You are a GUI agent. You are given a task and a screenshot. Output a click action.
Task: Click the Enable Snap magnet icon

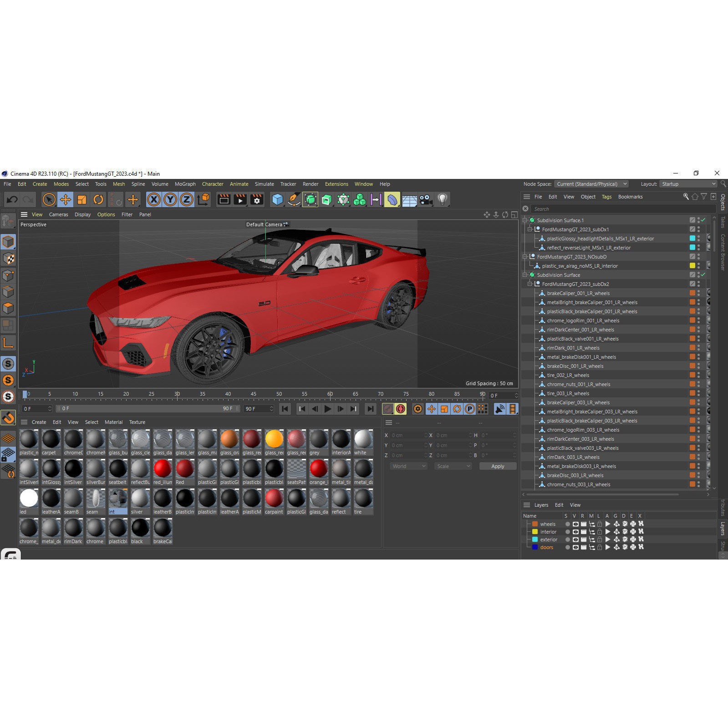tap(8, 417)
